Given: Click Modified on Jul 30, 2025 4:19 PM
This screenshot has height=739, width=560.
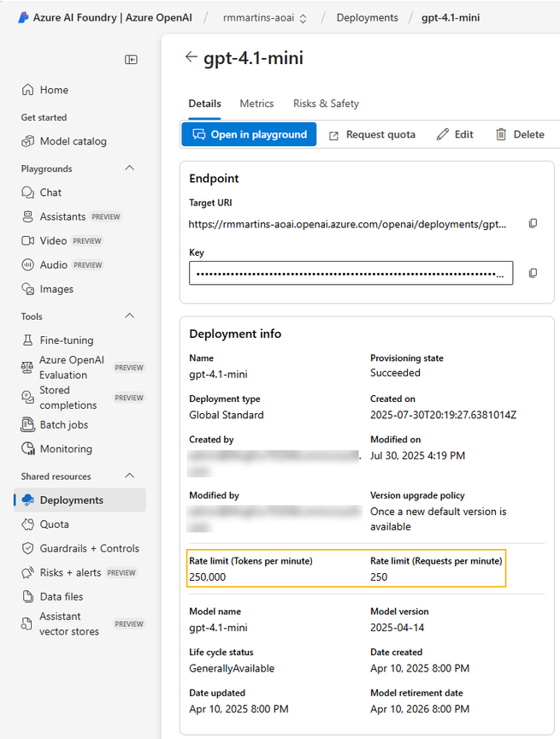Looking at the screenshot, I should pos(417,456).
